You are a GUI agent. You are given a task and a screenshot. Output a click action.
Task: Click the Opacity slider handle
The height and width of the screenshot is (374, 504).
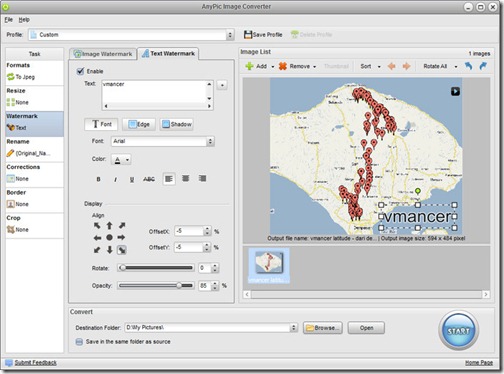click(179, 285)
